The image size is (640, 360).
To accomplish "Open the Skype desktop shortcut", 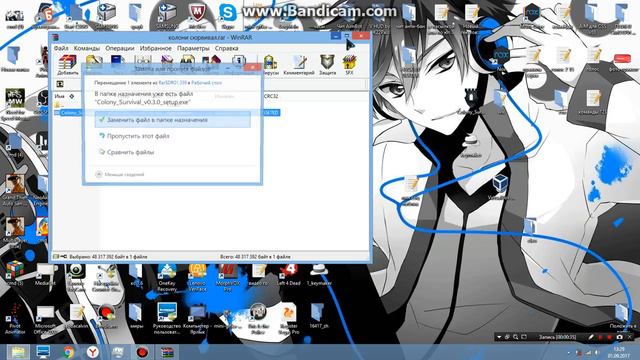I will [x=227, y=16].
